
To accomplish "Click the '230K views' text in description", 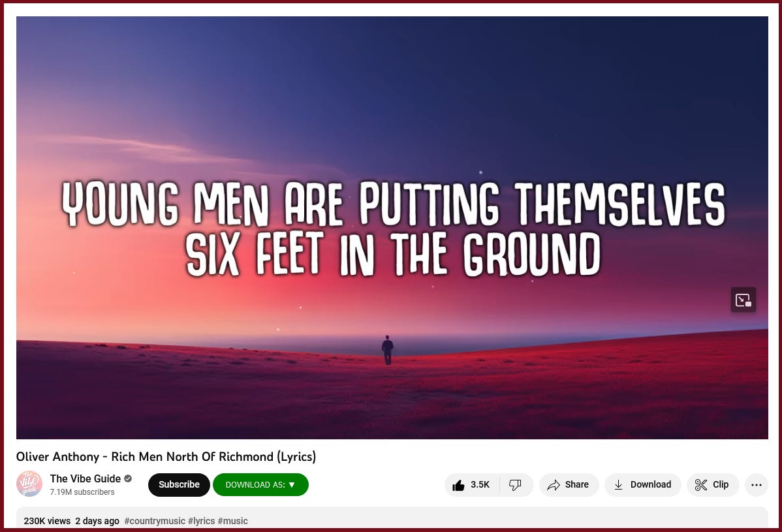I will 47,521.
